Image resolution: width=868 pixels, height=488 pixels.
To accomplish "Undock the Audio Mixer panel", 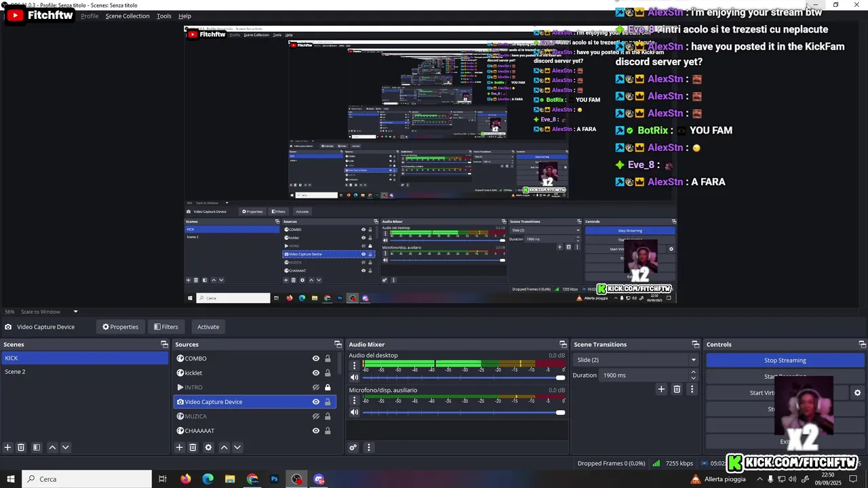I will [x=563, y=344].
